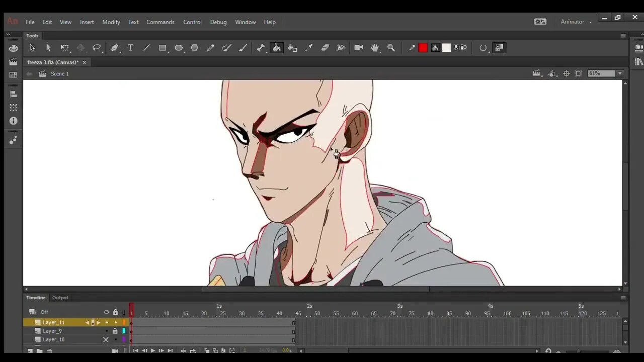Select the Eraser tool
The height and width of the screenshot is (362, 644).
pos(325,48)
